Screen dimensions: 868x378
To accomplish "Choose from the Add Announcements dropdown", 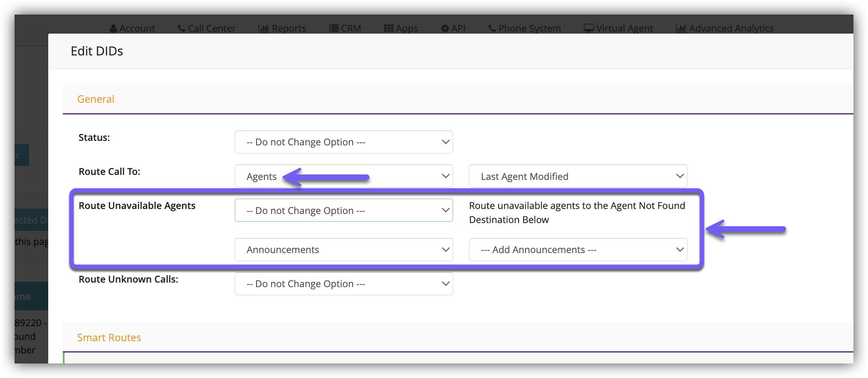I will coord(578,250).
